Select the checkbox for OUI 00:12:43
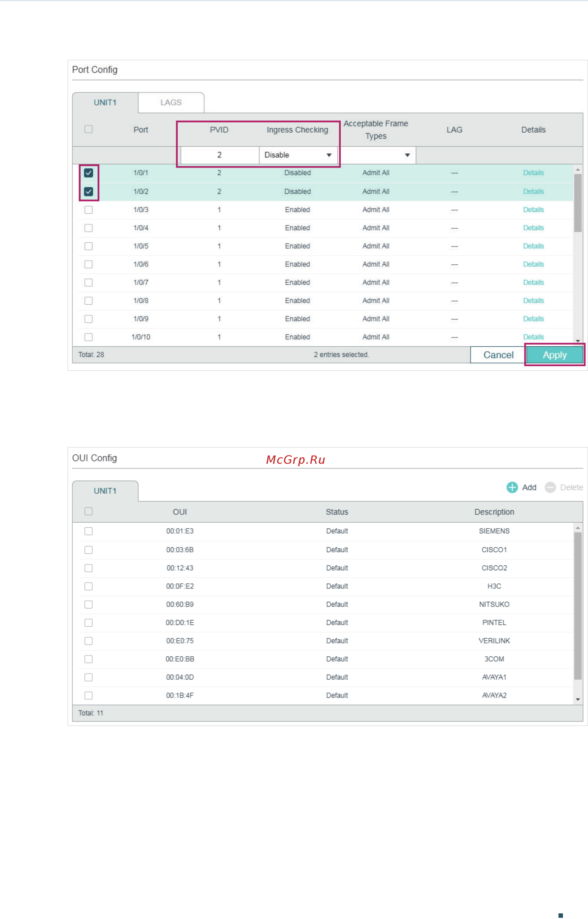The width and height of the screenshot is (588, 919). point(89,568)
